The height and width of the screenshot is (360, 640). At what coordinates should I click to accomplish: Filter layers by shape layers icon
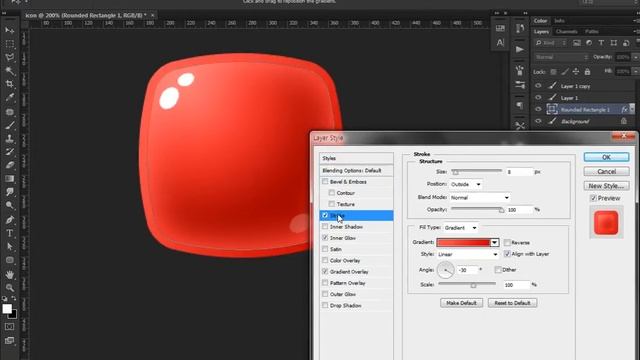[x=613, y=43]
